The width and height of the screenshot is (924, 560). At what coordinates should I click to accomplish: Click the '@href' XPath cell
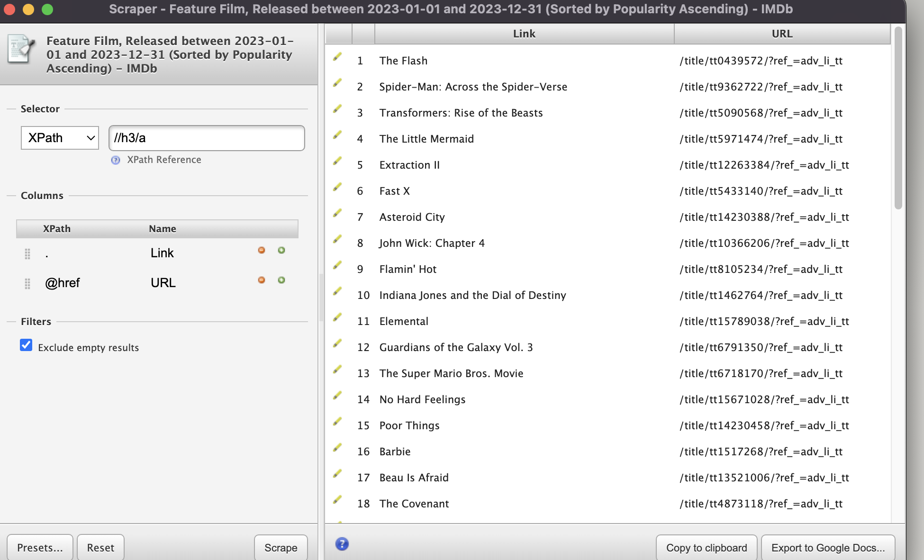click(62, 283)
